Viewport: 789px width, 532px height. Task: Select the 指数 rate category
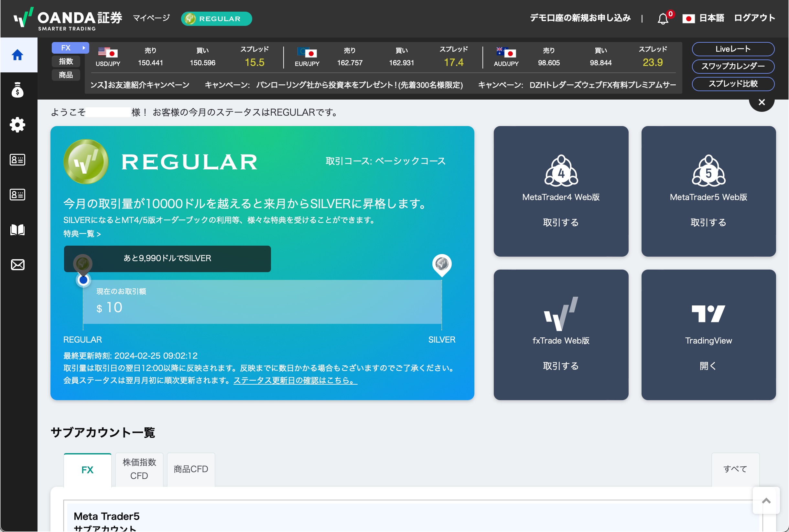(66, 61)
